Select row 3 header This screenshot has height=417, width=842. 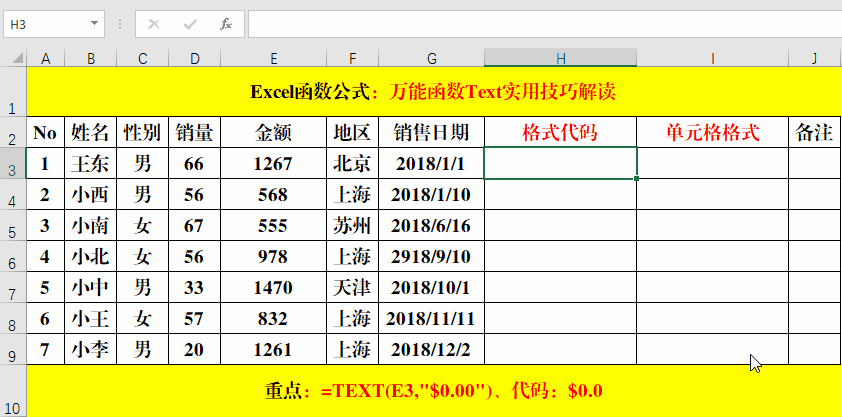pos(13,163)
